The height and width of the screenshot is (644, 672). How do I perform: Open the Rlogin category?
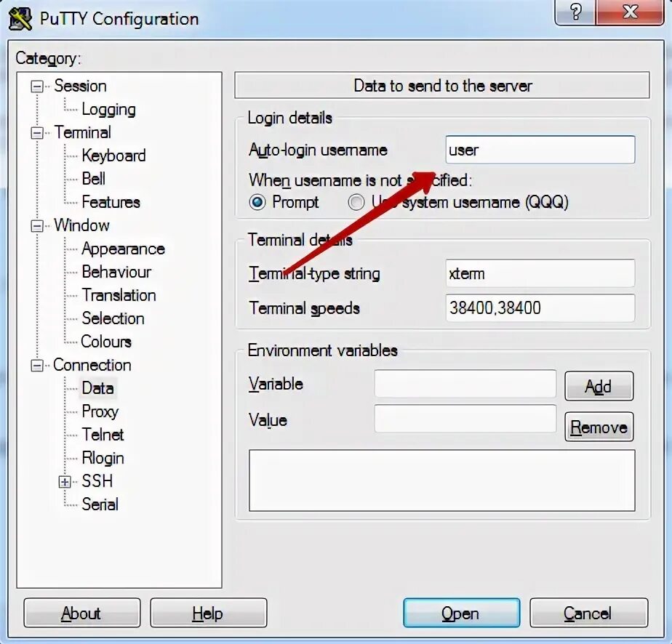[103, 458]
